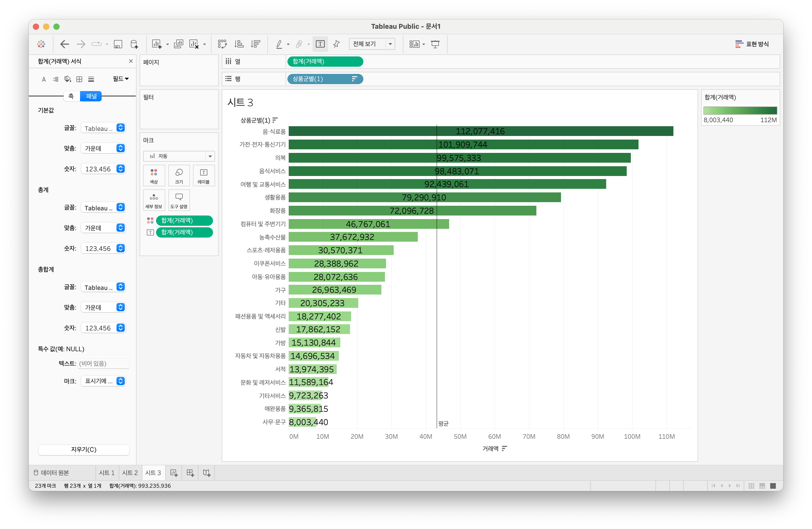The width and height of the screenshot is (812, 529).
Task: Click the swap rows and columns icon
Action: pyautogui.click(x=222, y=44)
